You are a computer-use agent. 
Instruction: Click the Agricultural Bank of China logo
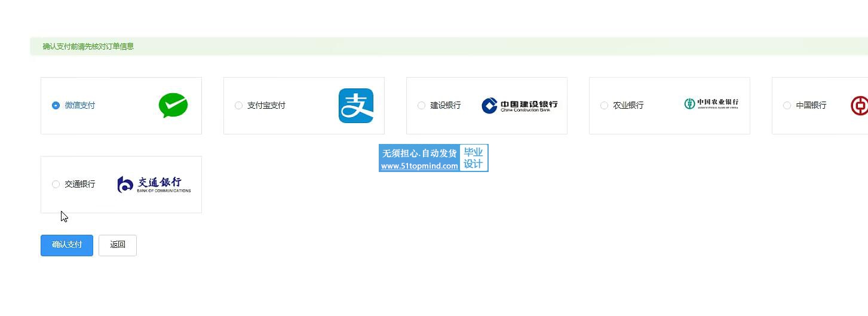point(711,104)
